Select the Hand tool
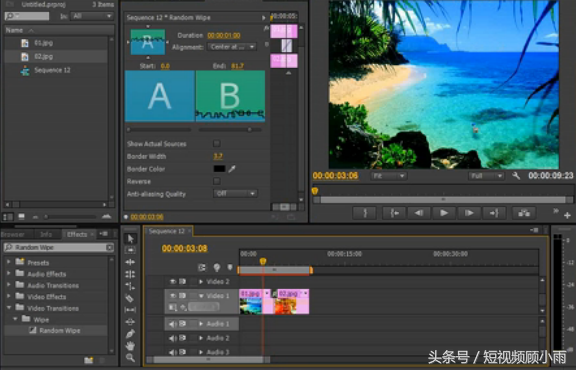 coord(130,345)
